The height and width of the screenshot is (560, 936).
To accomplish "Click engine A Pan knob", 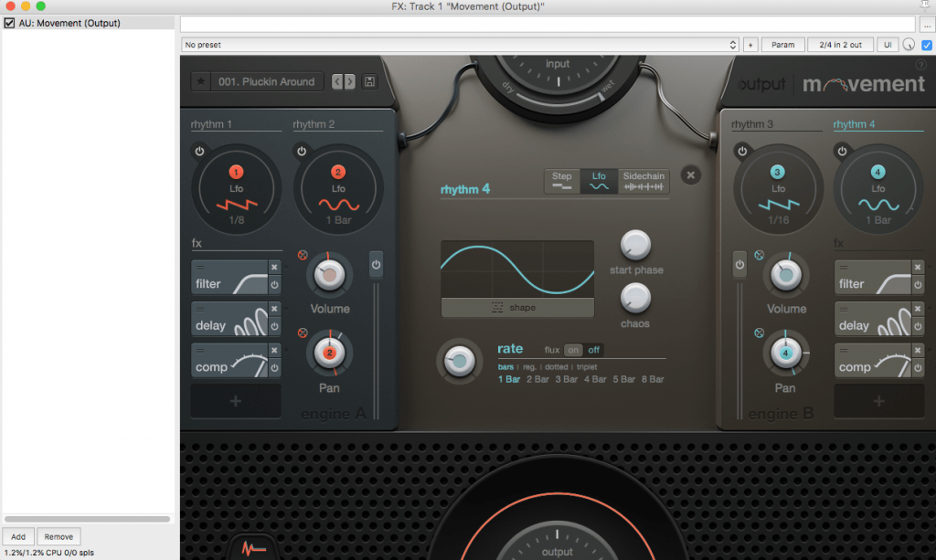I will click(x=329, y=353).
